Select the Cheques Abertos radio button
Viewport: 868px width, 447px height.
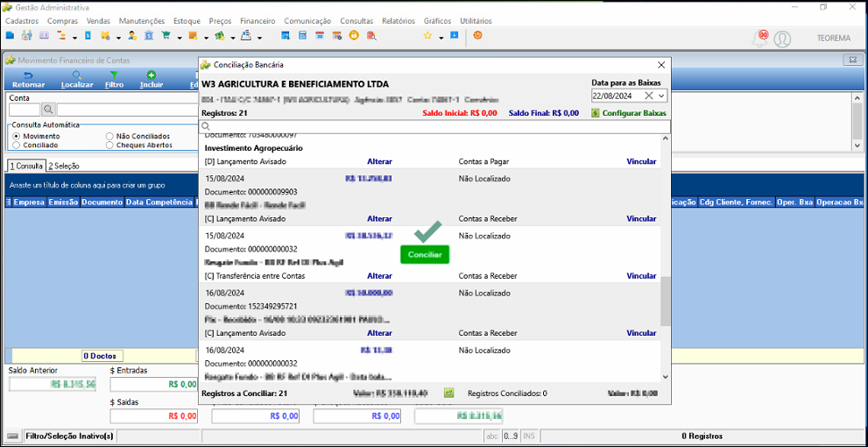(x=109, y=145)
